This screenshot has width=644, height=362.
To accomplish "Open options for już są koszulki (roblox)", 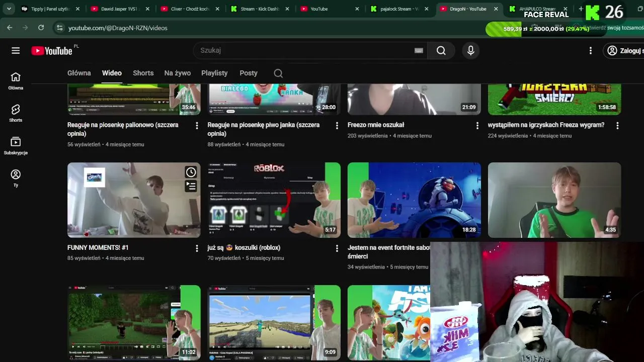I will 337,248.
